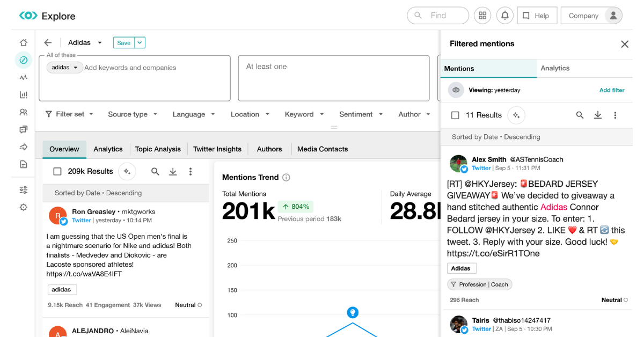Open Twitter link on Alex Smith mention
This screenshot has width=644, height=337.
pos(481,168)
